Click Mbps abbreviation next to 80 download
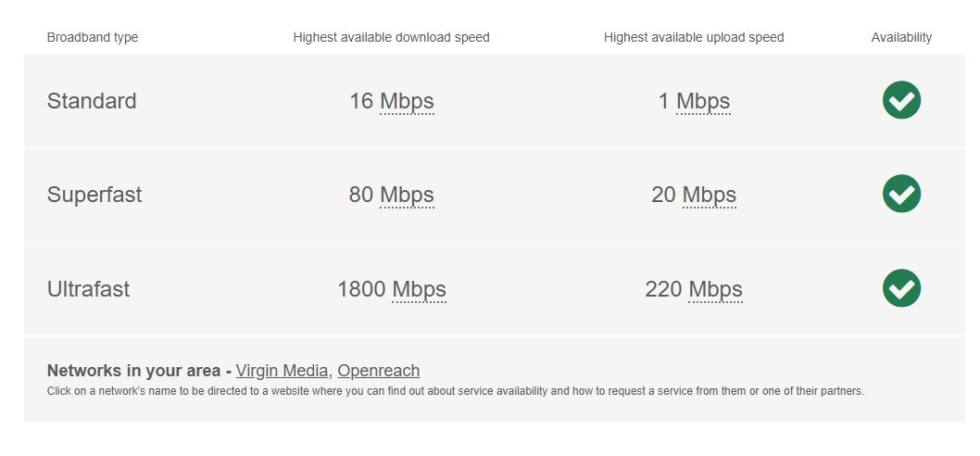 tap(407, 196)
